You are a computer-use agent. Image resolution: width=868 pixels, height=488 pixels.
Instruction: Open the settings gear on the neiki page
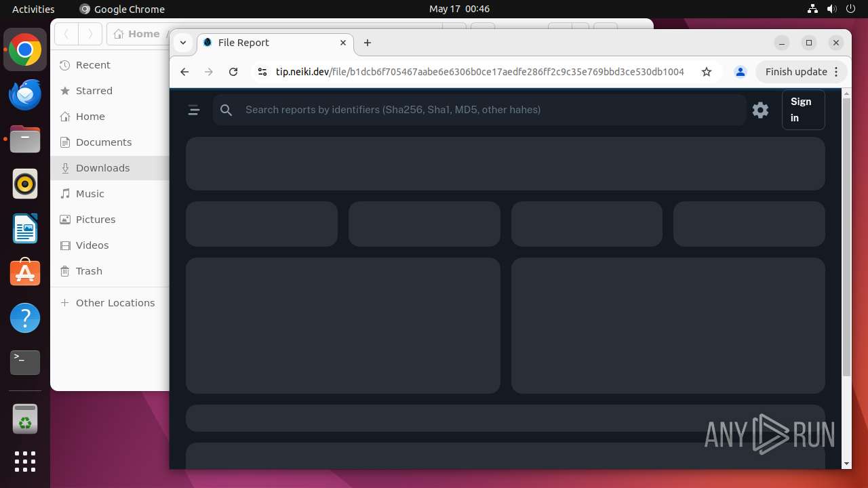coord(761,110)
